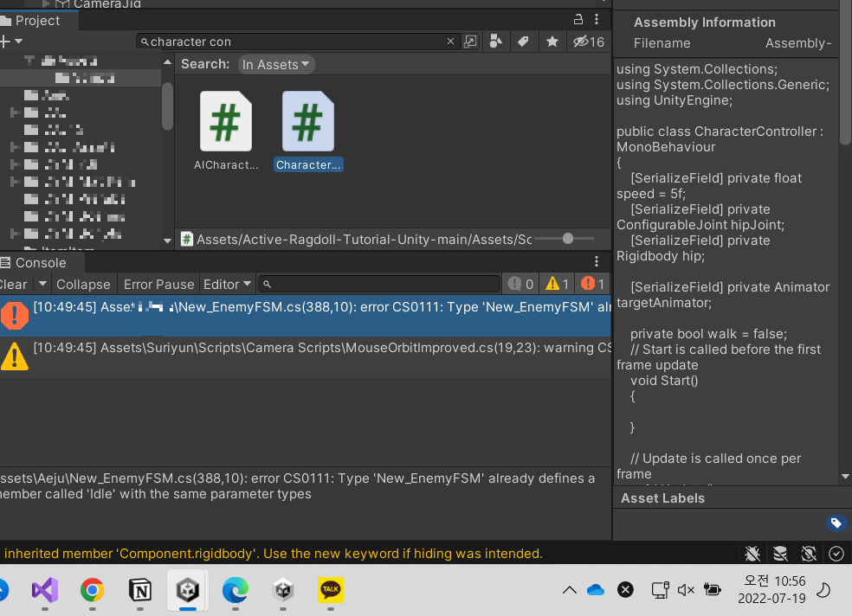852x616 pixels.
Task: Open the clock showing 10:56
Action: (x=771, y=589)
